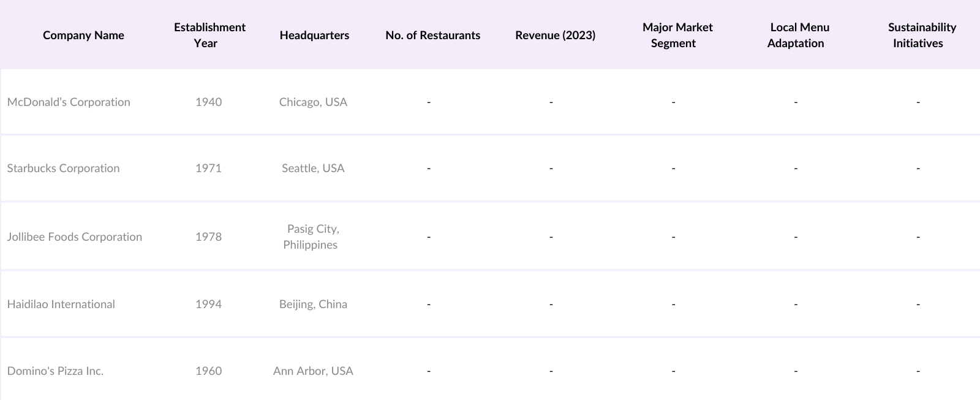Click McDonald's Revenue (2023) cell
The image size is (980, 400).
(x=551, y=102)
